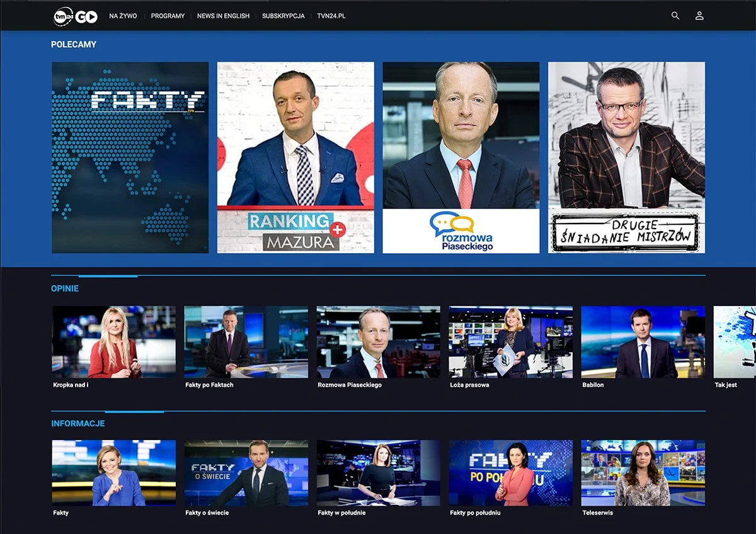
Task: Click the 'Fakty' title under Informacje
Action: [x=61, y=513]
